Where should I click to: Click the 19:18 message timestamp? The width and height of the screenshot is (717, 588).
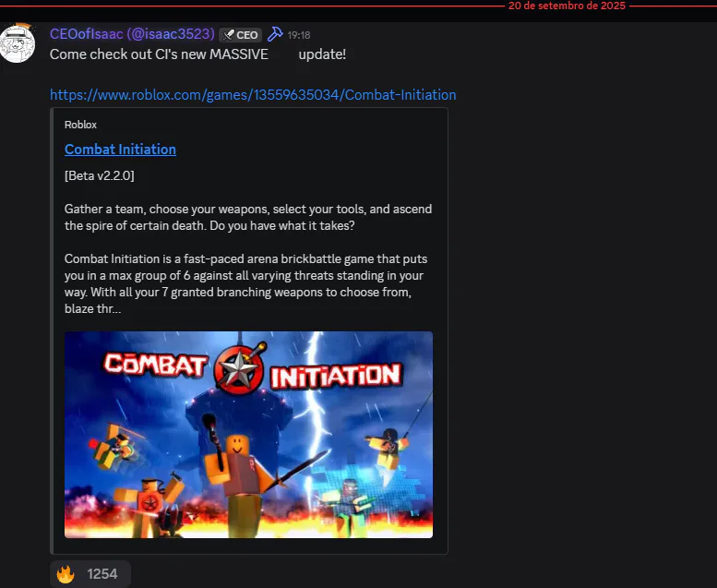299,35
